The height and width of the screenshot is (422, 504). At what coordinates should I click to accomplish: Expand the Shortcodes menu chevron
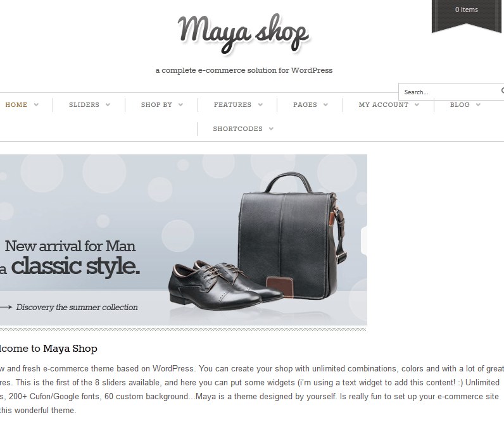pyautogui.click(x=271, y=129)
